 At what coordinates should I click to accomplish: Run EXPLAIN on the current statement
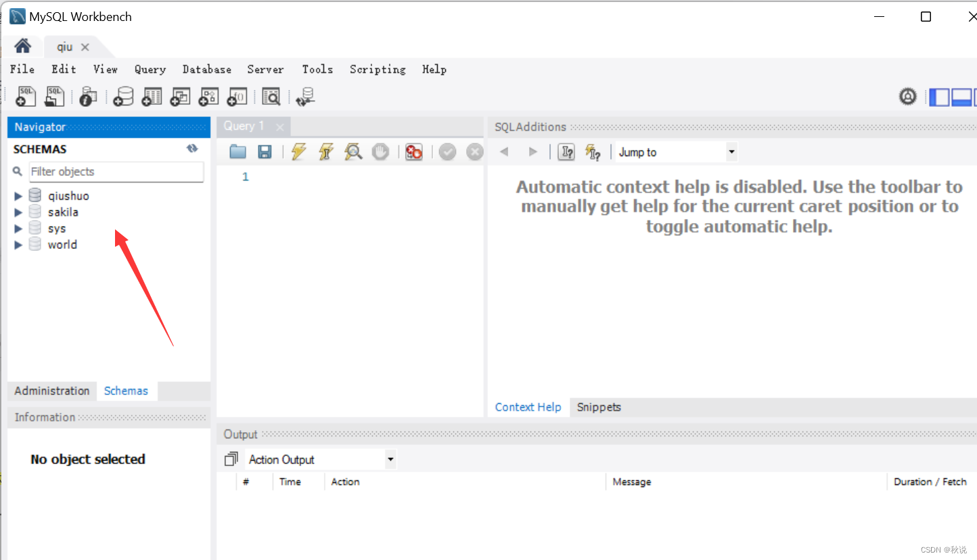[x=353, y=151]
